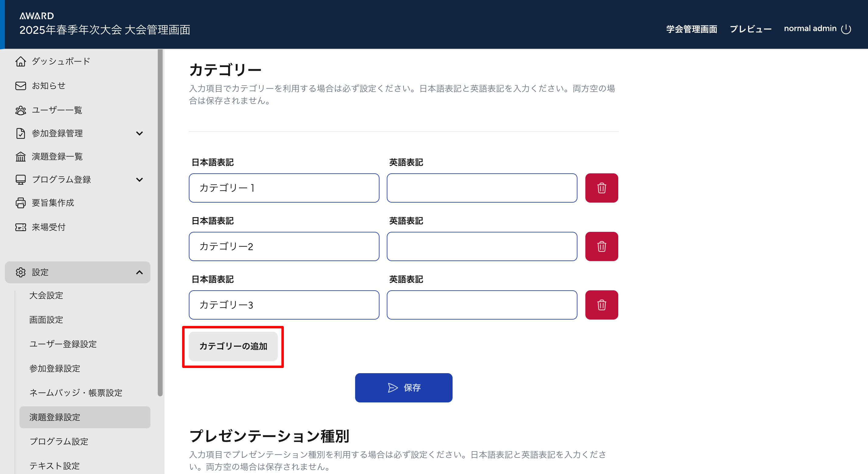Collapse the 設定 section
Screen dimensions: 868x474
click(x=139, y=272)
